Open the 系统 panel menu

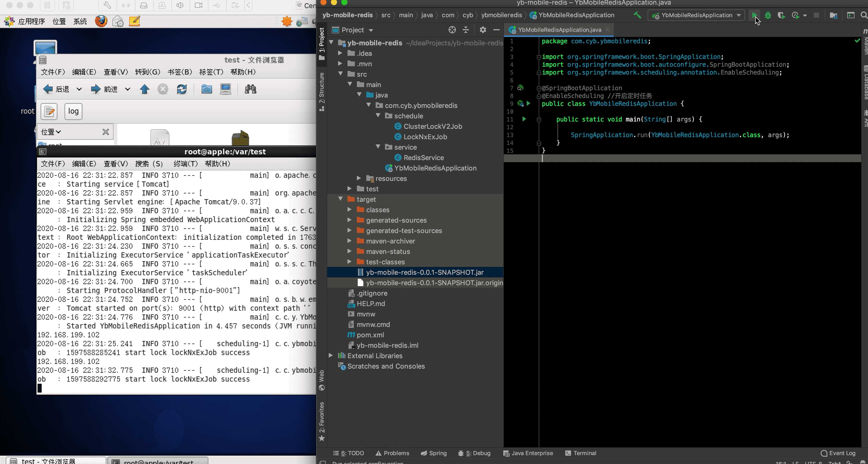pos(80,21)
